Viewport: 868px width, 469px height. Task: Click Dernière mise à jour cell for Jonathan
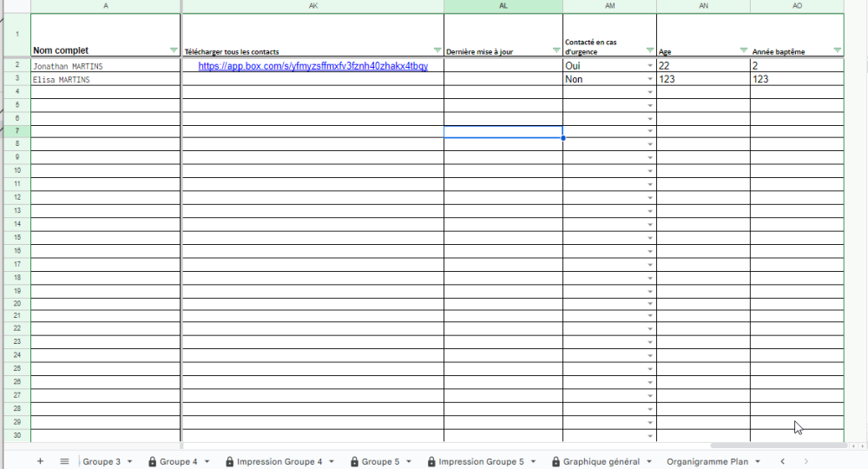tap(503, 66)
